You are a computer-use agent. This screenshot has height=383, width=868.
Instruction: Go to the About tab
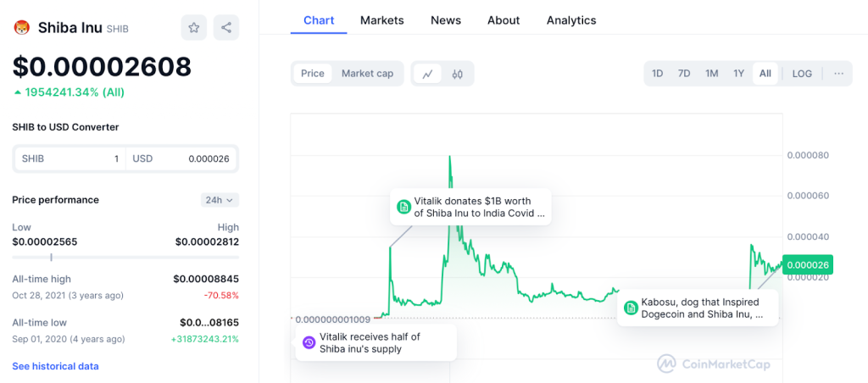[504, 20]
